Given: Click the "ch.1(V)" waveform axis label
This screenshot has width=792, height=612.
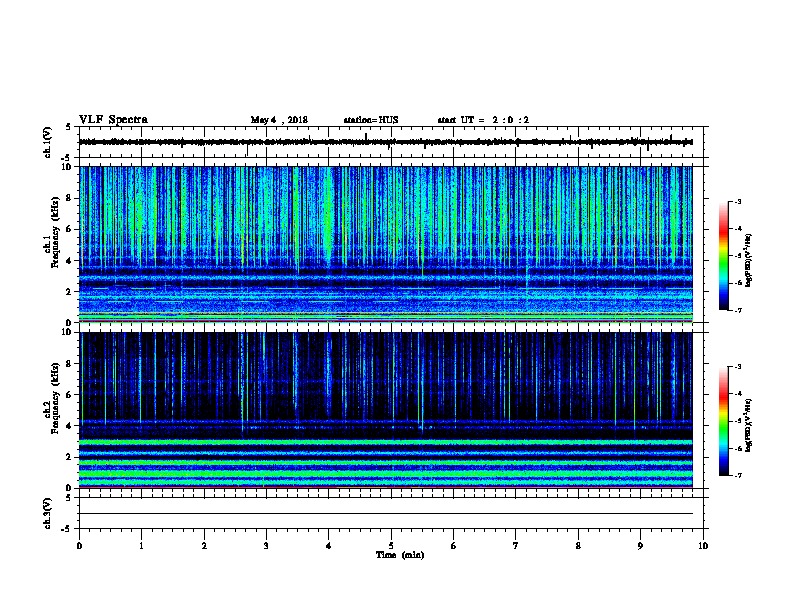Looking at the screenshot, I should 47,142.
